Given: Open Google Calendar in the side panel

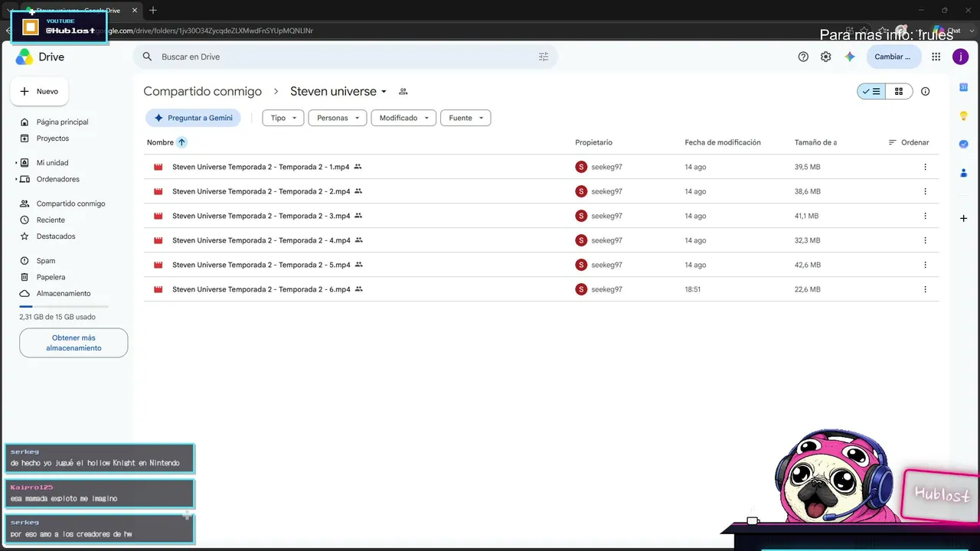Looking at the screenshot, I should (x=963, y=87).
